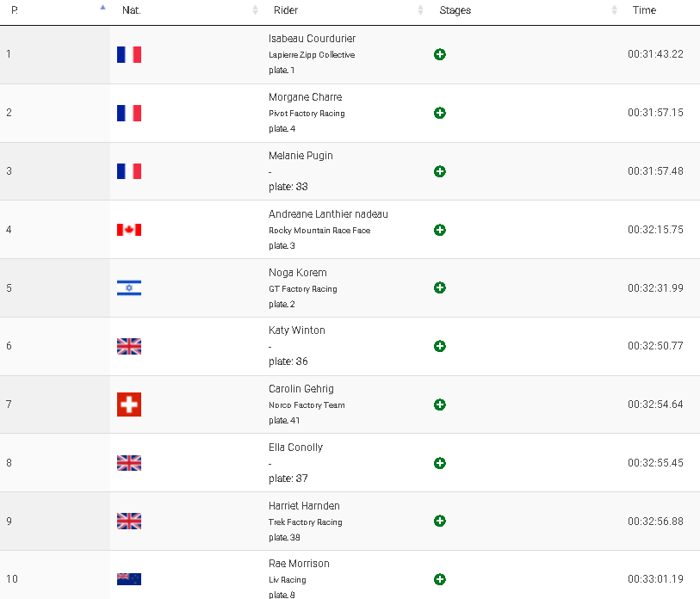Click green plus icon in Katy Winton row

coord(440,346)
